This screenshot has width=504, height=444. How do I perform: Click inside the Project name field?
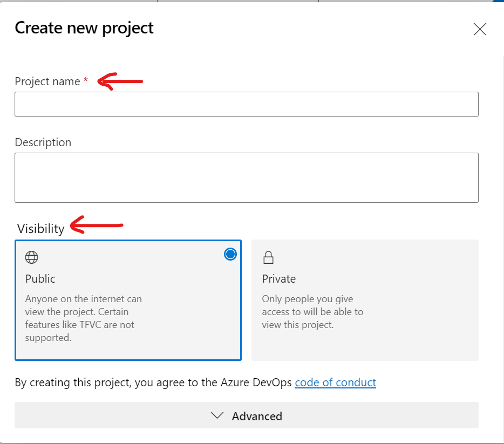pos(246,104)
